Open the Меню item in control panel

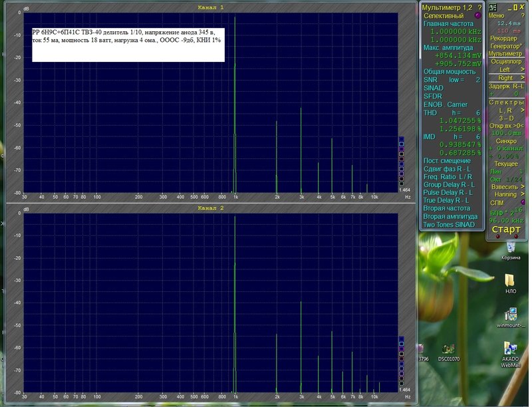point(496,15)
